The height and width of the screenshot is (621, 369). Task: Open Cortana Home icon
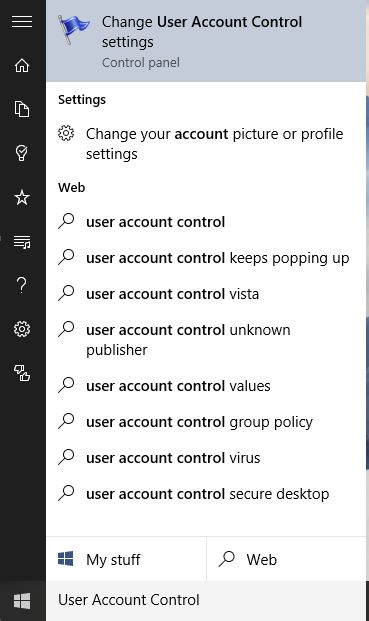point(22,65)
